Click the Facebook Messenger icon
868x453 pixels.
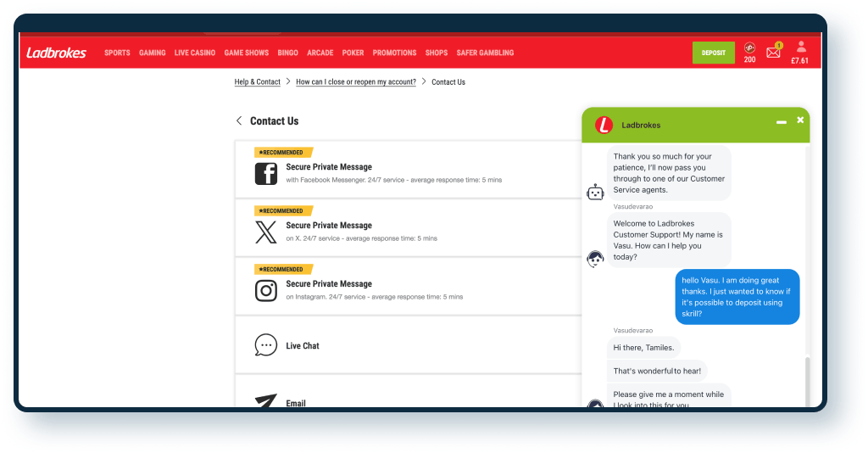coord(265,173)
